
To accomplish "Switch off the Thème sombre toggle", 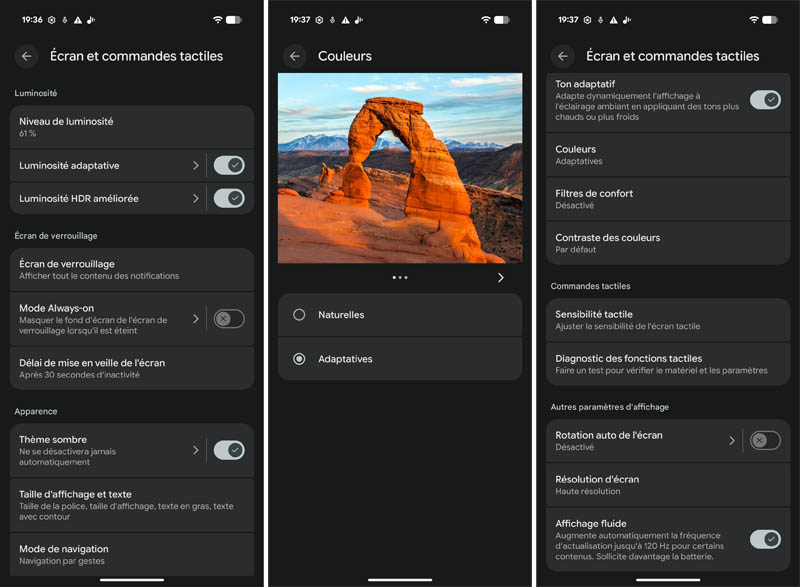I will tap(229, 450).
